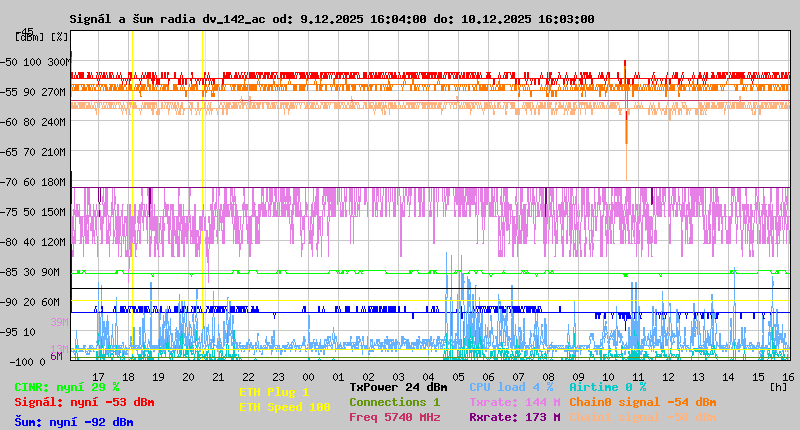Click hour label "12" on the time axis
The height and width of the screenshot is (430, 800).
click(x=668, y=377)
